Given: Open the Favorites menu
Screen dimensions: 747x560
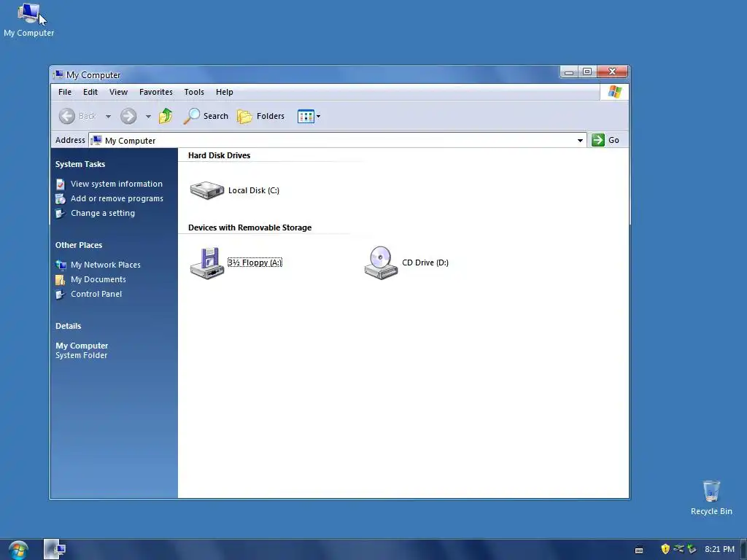Looking at the screenshot, I should (156, 92).
